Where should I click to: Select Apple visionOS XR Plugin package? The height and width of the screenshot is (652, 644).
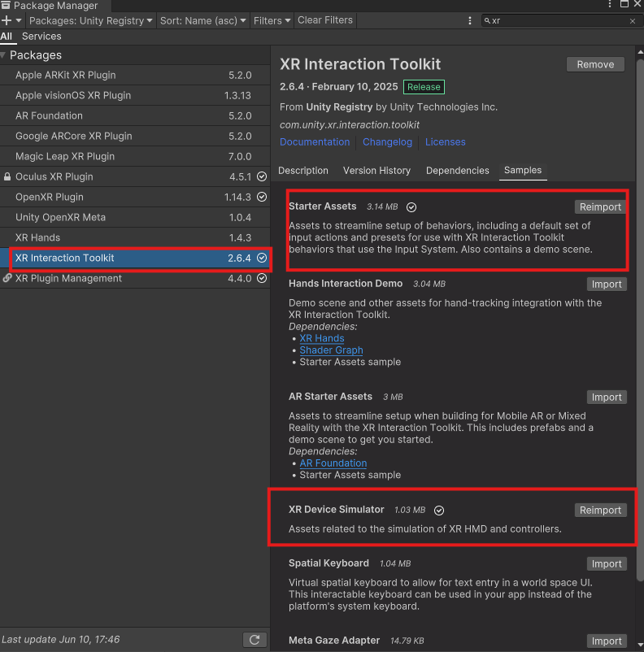135,96
